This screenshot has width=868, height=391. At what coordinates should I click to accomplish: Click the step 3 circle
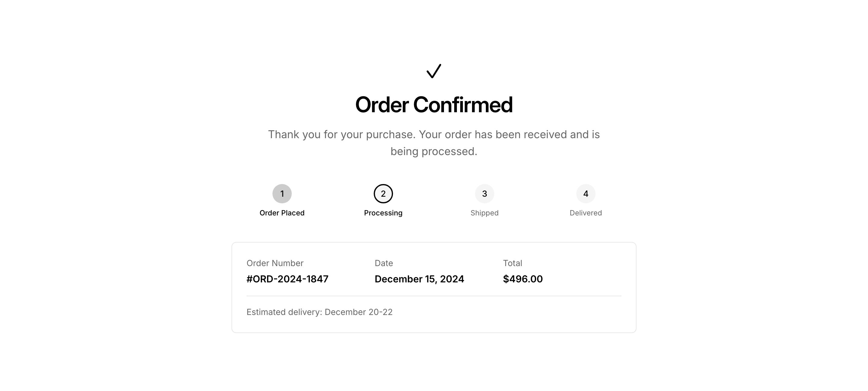[485, 194]
